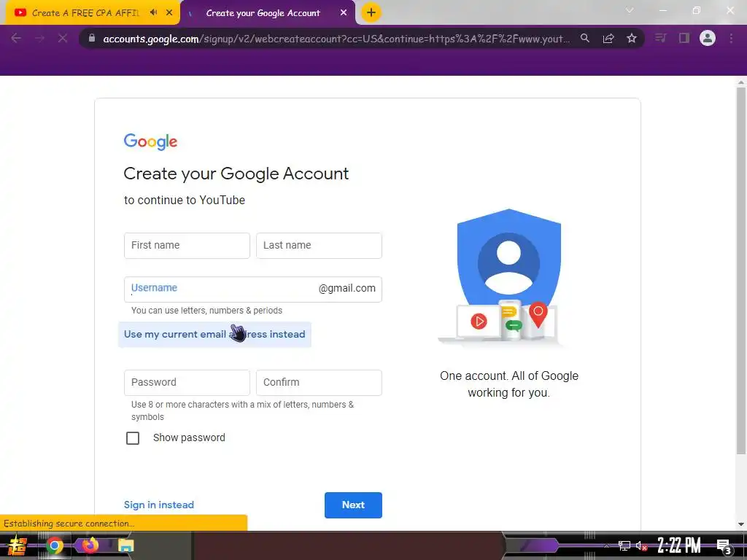Focus the Confirm password field
The width and height of the screenshot is (747, 560).
pyautogui.click(x=319, y=383)
